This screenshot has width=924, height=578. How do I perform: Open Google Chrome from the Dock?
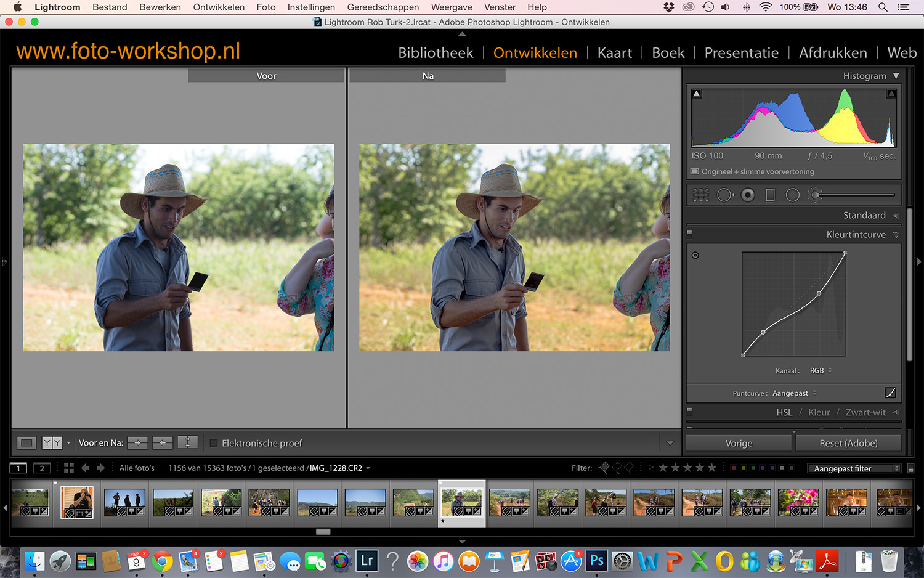click(x=163, y=561)
